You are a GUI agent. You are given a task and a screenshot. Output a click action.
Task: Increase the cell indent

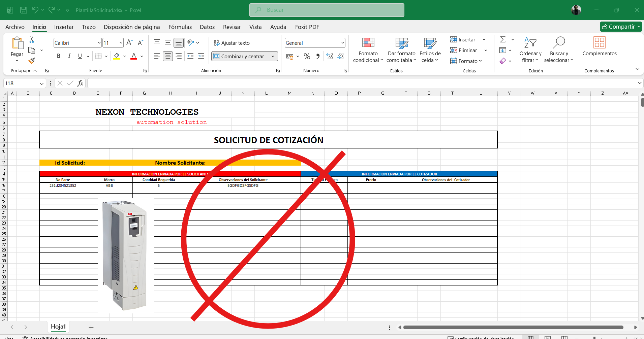[x=201, y=56]
